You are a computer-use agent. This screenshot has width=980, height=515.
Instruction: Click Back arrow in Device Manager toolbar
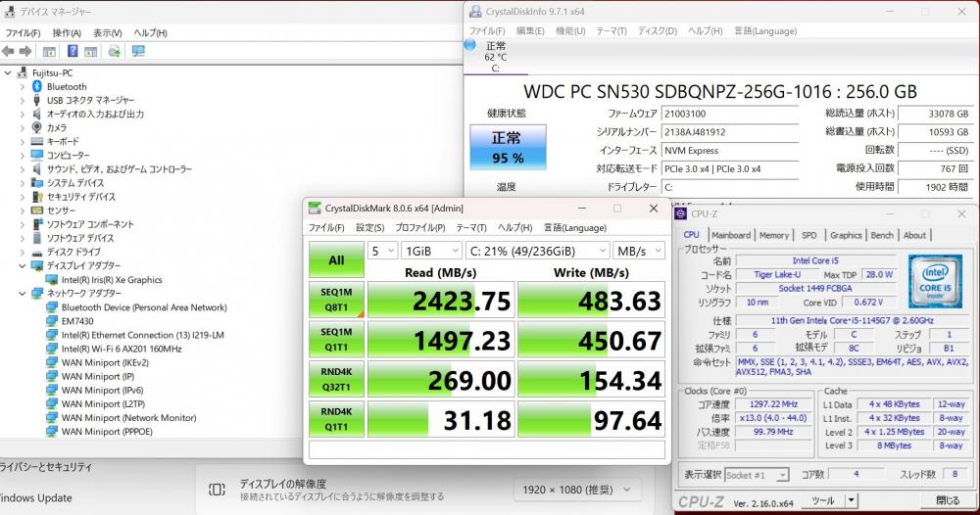coord(8,51)
